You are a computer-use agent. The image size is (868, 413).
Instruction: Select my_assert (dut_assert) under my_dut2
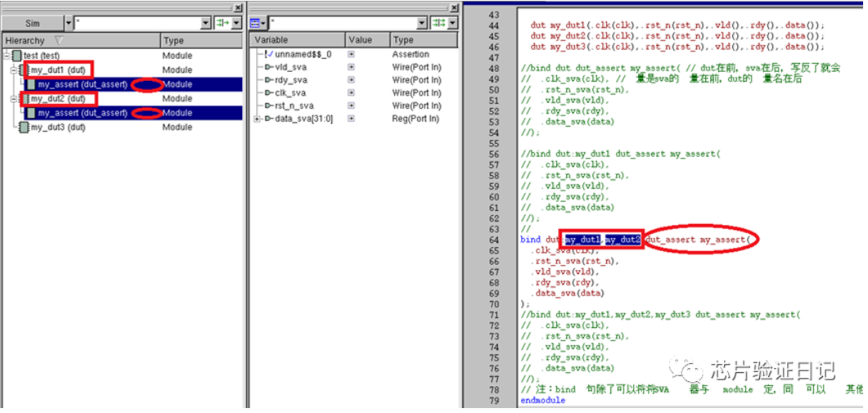pyautogui.click(x=83, y=113)
